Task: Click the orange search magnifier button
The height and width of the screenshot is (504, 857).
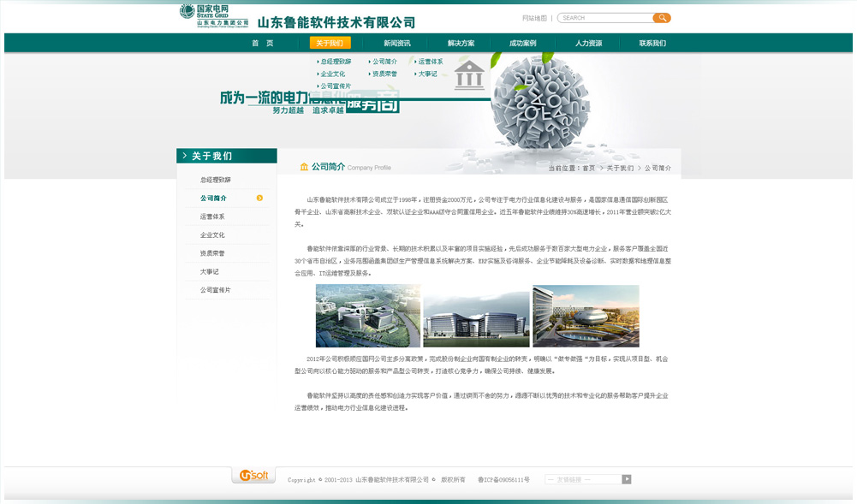Action: click(x=661, y=18)
